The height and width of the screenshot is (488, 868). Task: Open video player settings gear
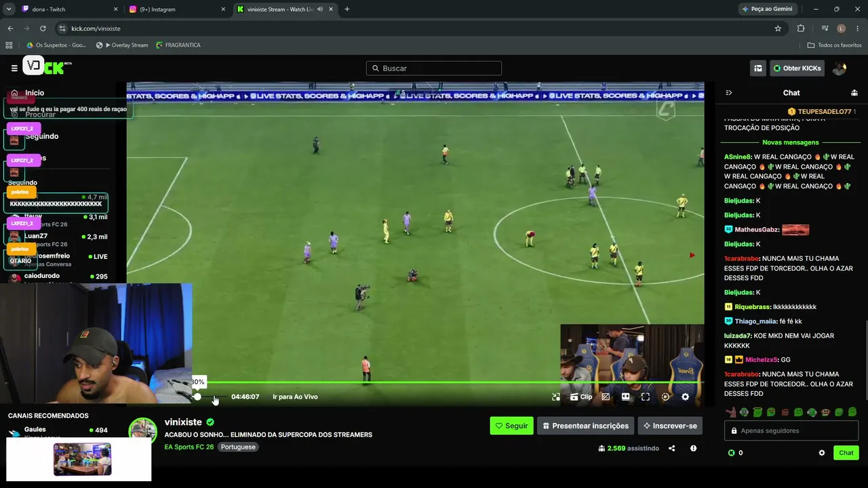(685, 397)
